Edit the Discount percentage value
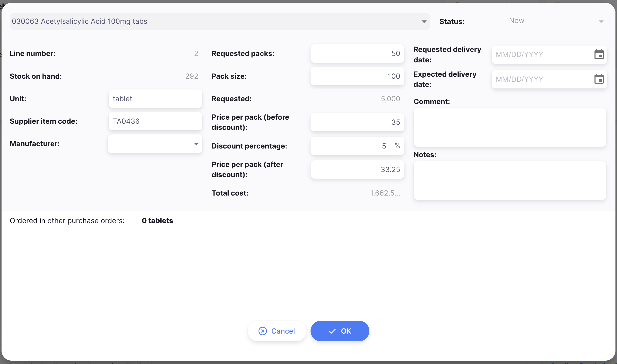The height and width of the screenshot is (364, 617). click(353, 146)
